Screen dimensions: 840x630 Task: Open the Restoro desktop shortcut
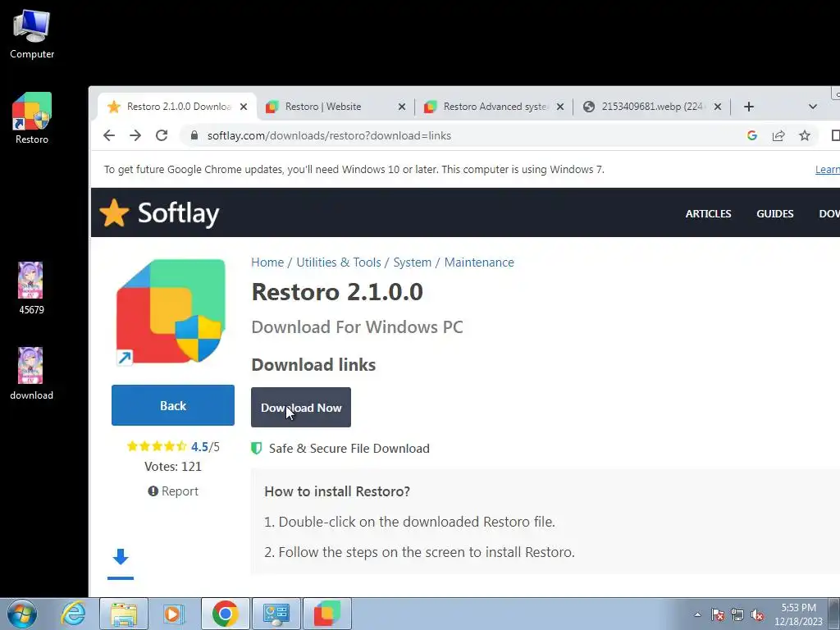point(32,118)
